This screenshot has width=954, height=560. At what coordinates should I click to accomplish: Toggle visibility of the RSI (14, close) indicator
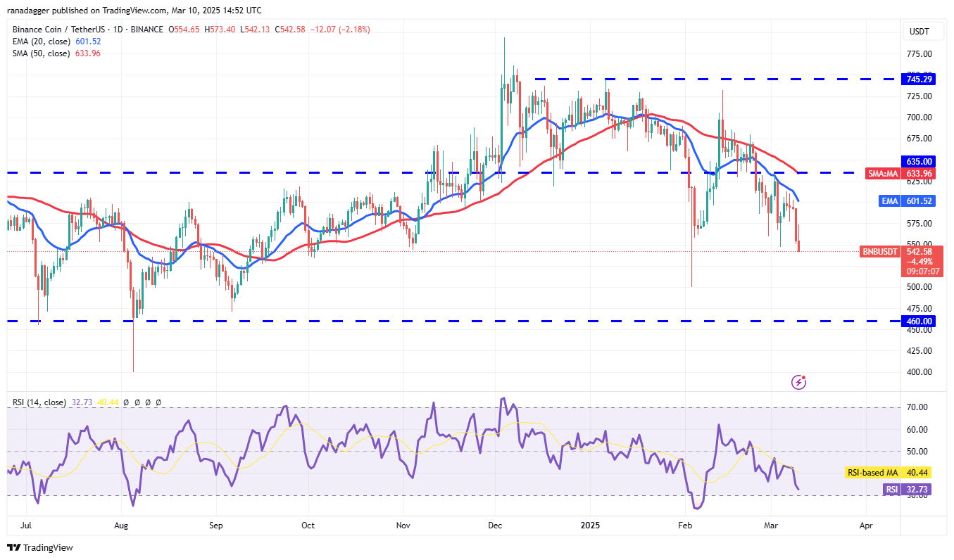[39, 402]
